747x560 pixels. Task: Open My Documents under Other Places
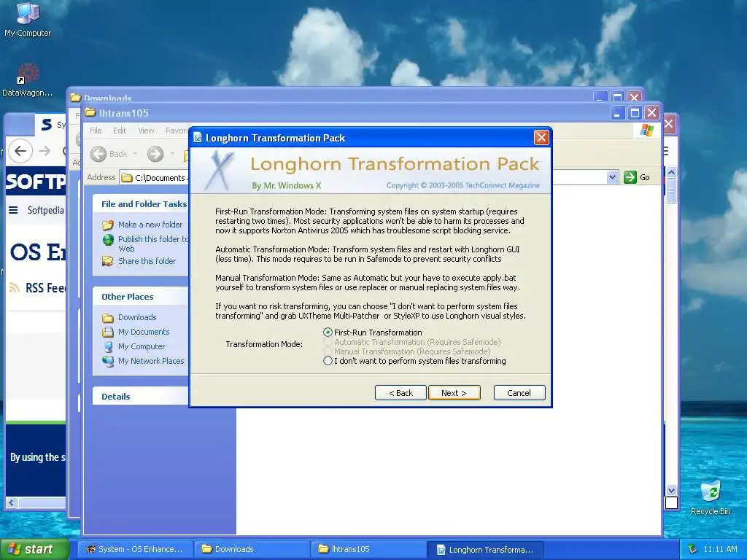(144, 332)
